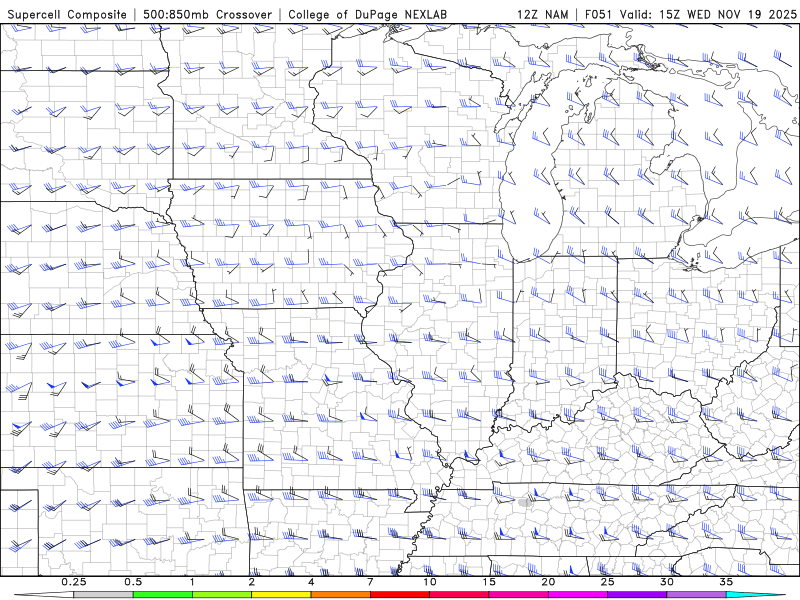
Task: Click the legend value 35
Action: point(726,582)
